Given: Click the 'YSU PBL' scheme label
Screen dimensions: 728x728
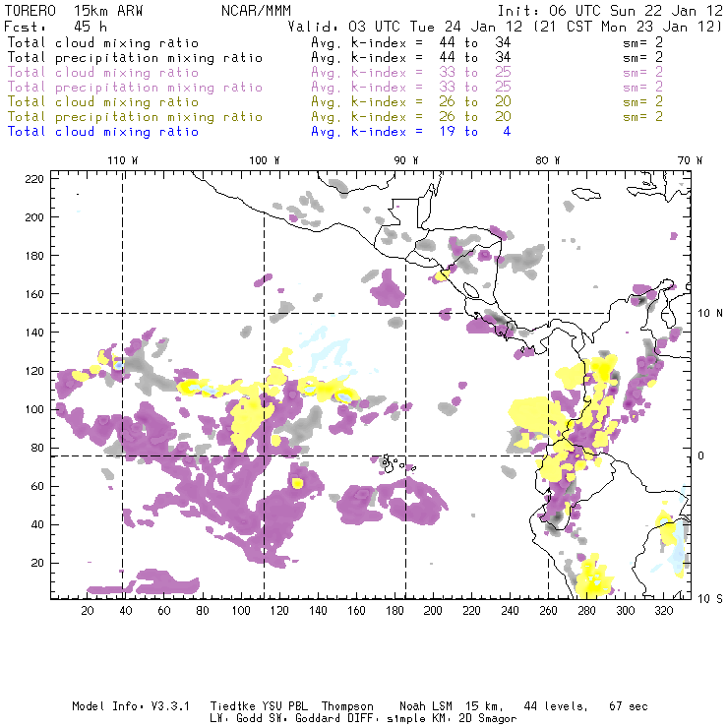Looking at the screenshot, I should pos(284,706).
